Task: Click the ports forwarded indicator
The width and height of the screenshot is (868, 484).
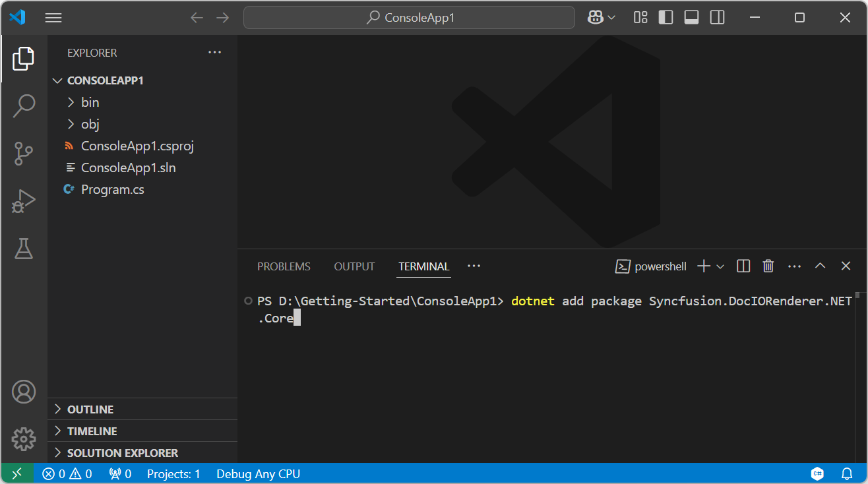Action: pyautogui.click(x=120, y=473)
